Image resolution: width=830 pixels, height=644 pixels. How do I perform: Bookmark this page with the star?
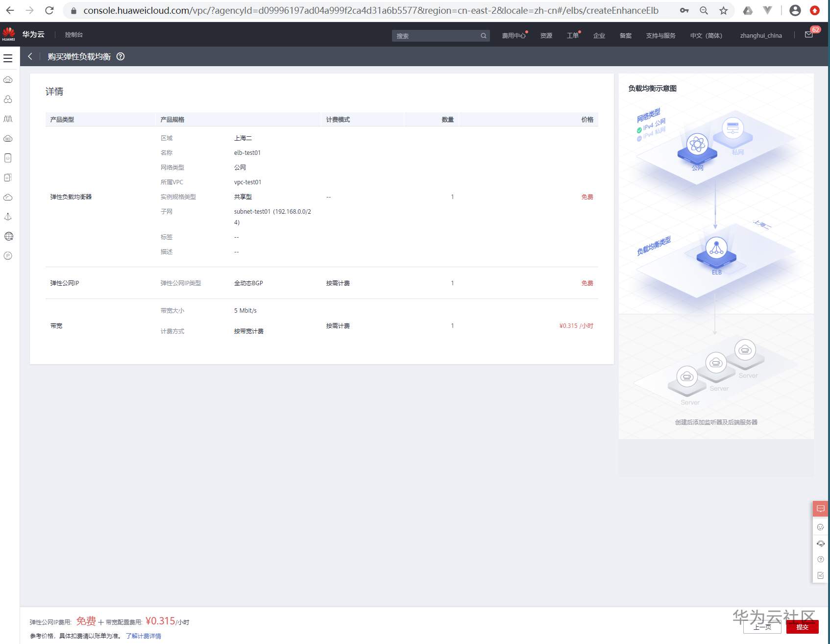point(724,10)
